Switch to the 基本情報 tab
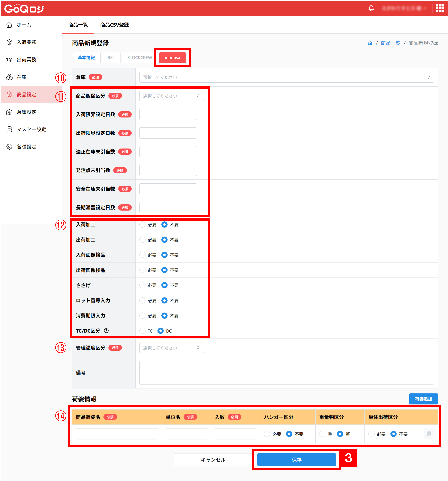Screen dimensions: 448x481 (86, 58)
